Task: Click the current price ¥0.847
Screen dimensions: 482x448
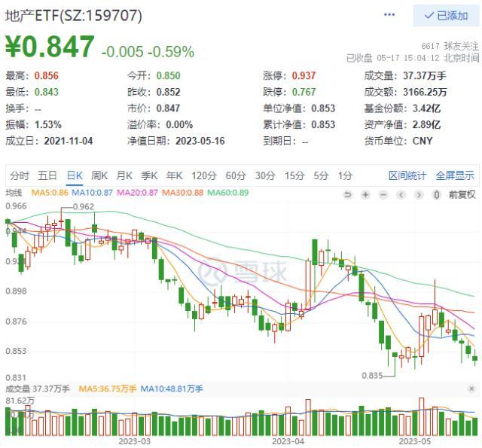Action: click(x=50, y=47)
